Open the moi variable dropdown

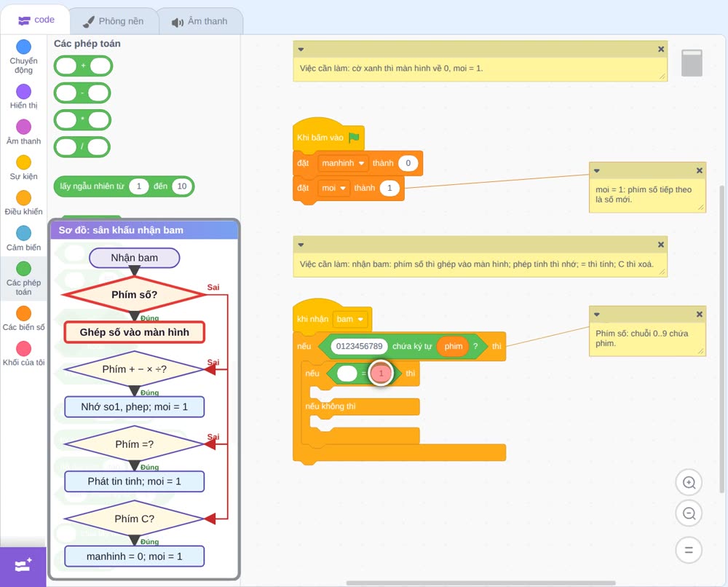click(333, 188)
